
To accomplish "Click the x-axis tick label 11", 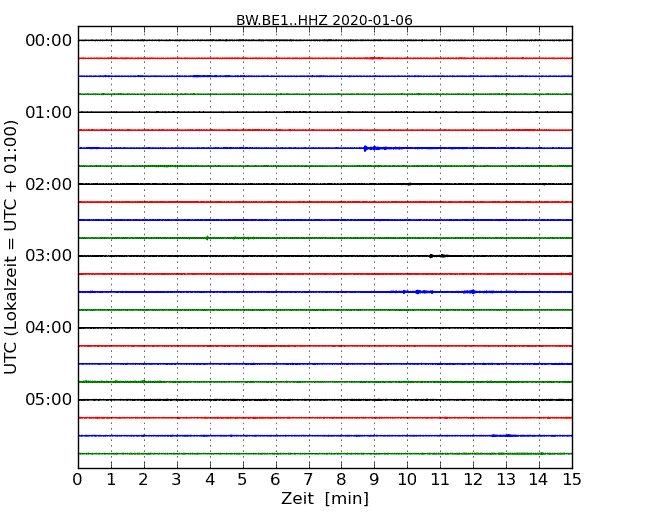I will coord(440,479).
